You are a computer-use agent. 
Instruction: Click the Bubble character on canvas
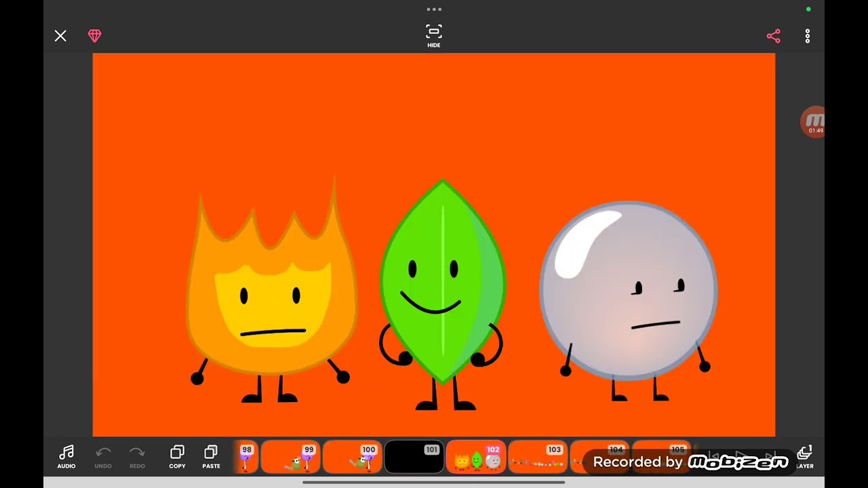[x=629, y=302]
